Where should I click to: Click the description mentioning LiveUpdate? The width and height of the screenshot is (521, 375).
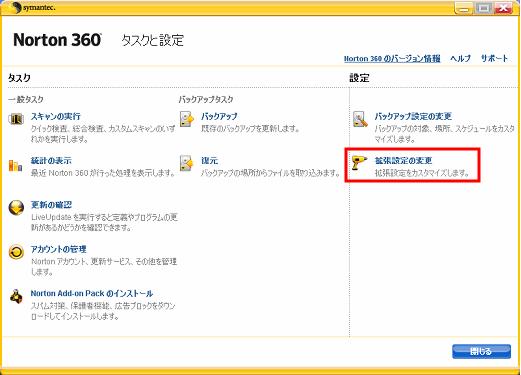(x=104, y=222)
